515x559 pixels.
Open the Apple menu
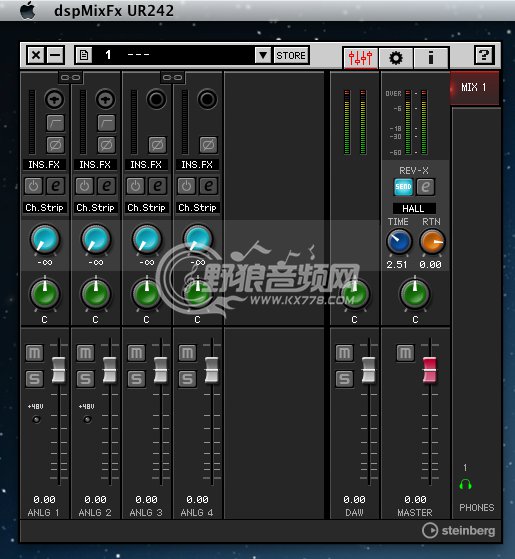pos(28,10)
